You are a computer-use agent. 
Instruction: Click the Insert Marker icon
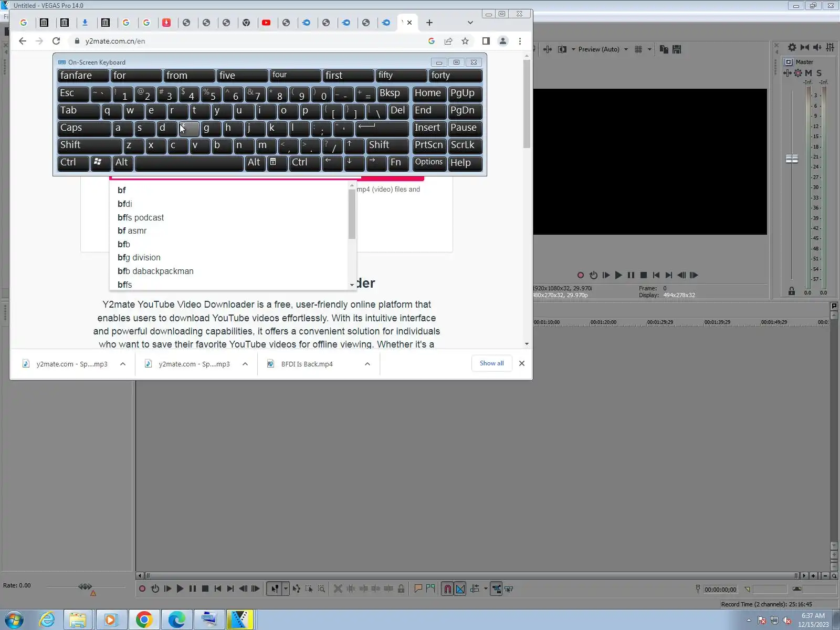(418, 589)
